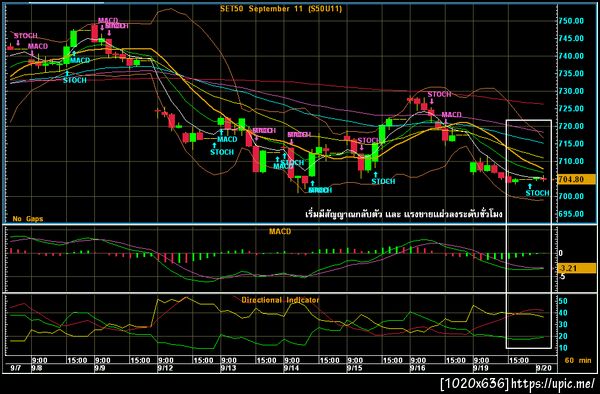This screenshot has width=600, height=394.
Task: Click the 695.00 price axis label
Action: pyautogui.click(x=571, y=214)
